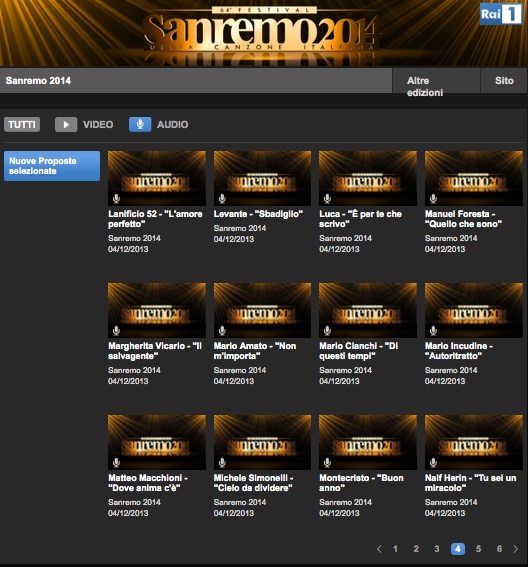528x567 pixels.
Task: Click the Rai 1 logo
Action: (501, 14)
